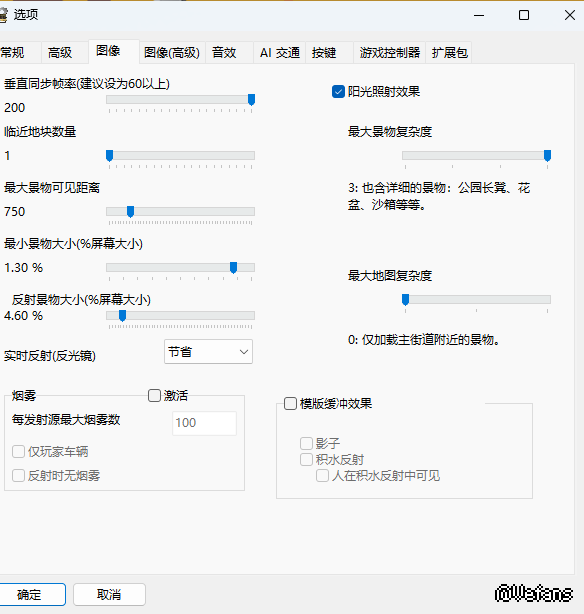Go to the AI 交通 tab
Screen dimensions: 584x614
pos(280,52)
